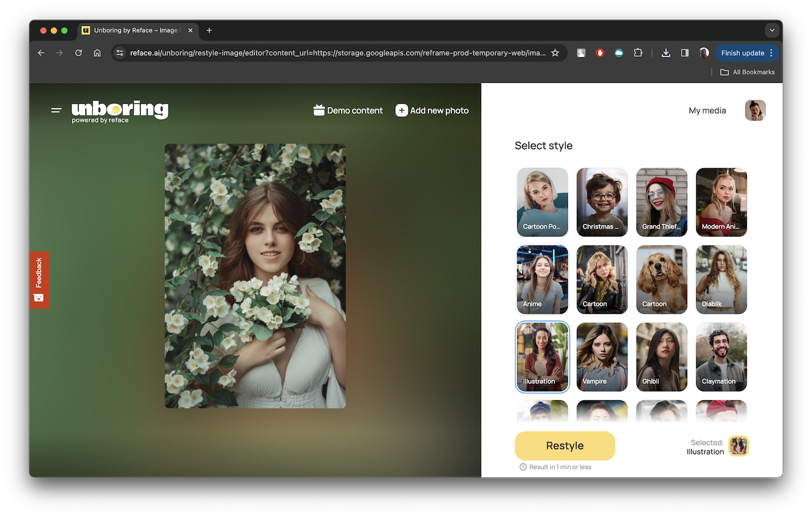This screenshot has width=812, height=516.
Task: Select the Claymation style
Action: [721, 357]
